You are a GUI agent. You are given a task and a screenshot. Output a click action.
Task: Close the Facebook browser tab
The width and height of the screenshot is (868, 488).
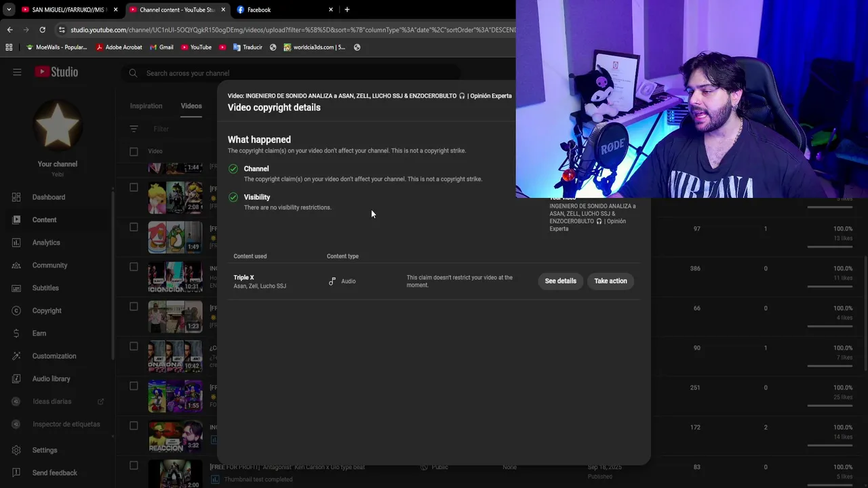pyautogui.click(x=331, y=9)
